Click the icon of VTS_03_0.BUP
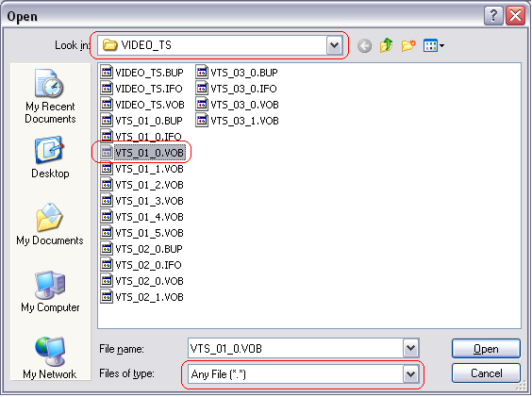Image resolution: width=532 pixels, height=397 pixels. [202, 72]
